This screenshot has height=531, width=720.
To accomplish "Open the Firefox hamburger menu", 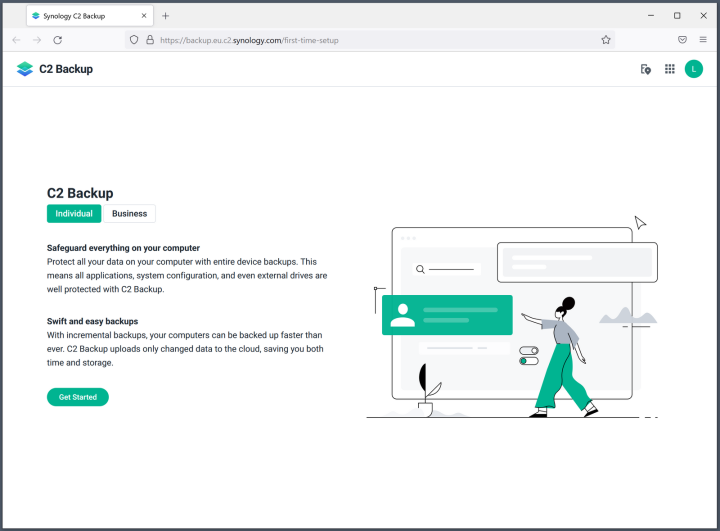I will 703,40.
